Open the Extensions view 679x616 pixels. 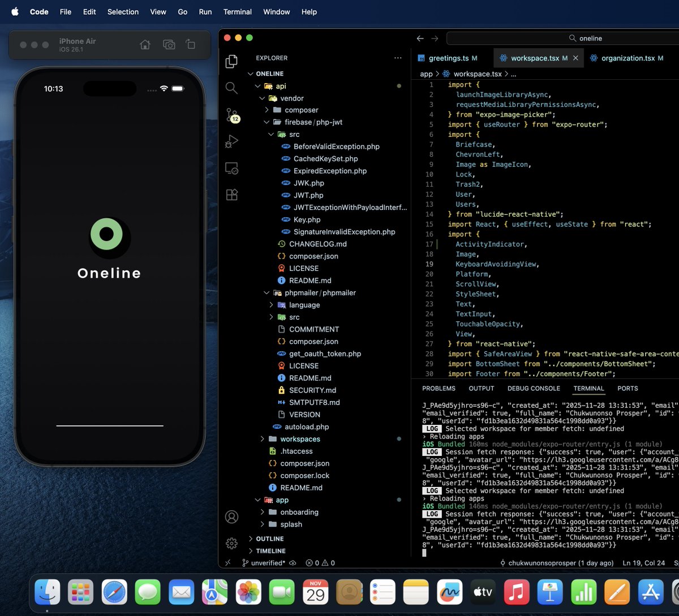tap(231, 195)
